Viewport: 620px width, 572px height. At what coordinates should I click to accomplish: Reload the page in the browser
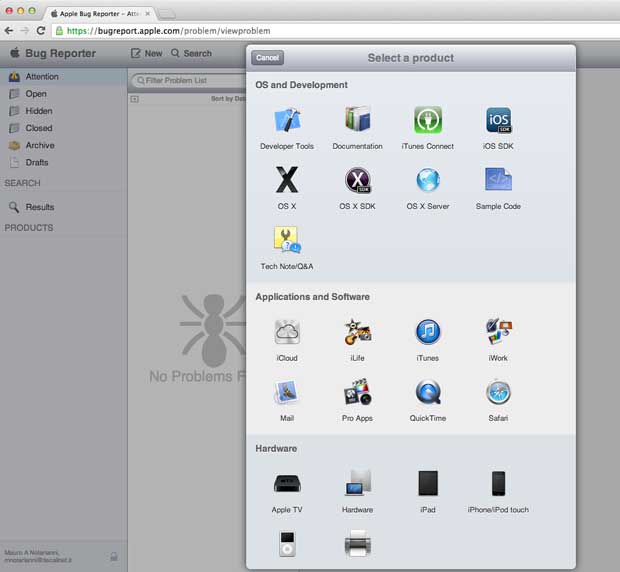coord(40,30)
